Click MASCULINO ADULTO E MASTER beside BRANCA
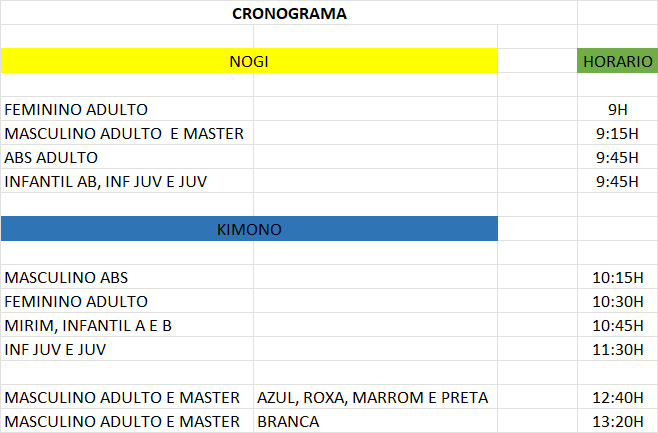The width and height of the screenshot is (658, 433). [x=122, y=421]
